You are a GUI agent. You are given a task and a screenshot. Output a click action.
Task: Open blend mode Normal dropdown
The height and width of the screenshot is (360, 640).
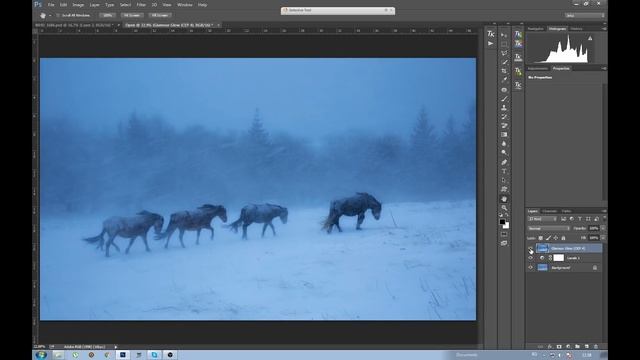click(549, 229)
